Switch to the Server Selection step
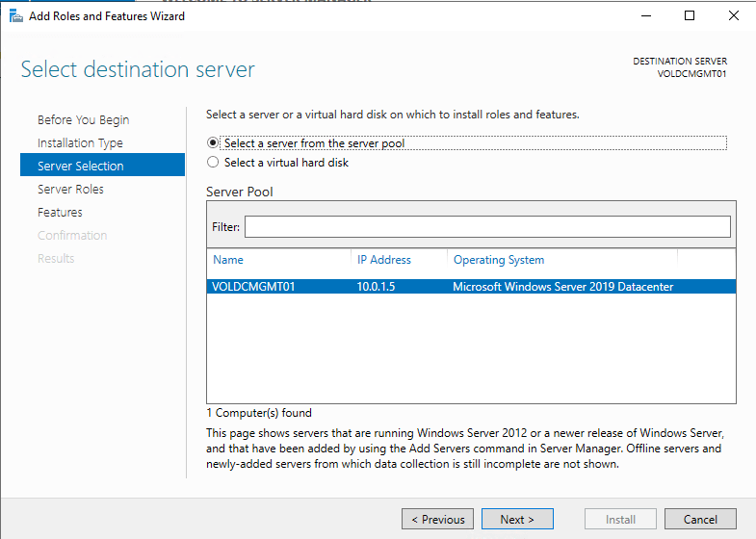This screenshot has height=539, width=756. [x=80, y=167]
